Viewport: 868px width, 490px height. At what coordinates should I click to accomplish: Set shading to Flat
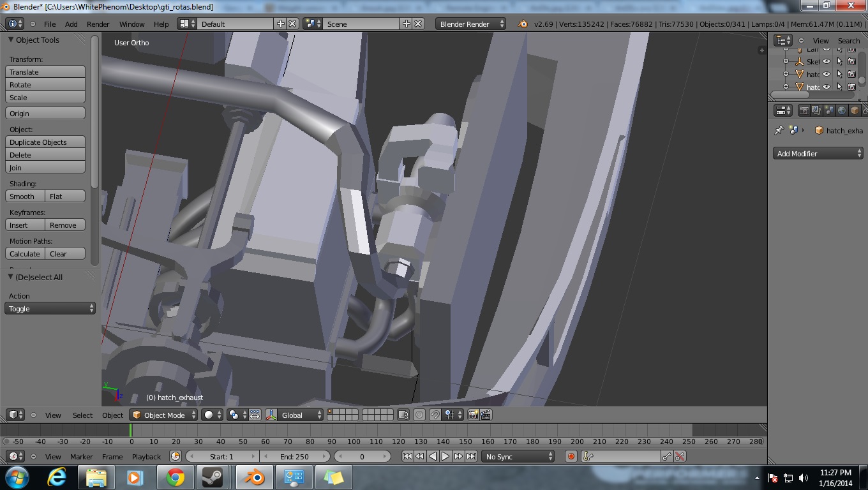point(65,197)
